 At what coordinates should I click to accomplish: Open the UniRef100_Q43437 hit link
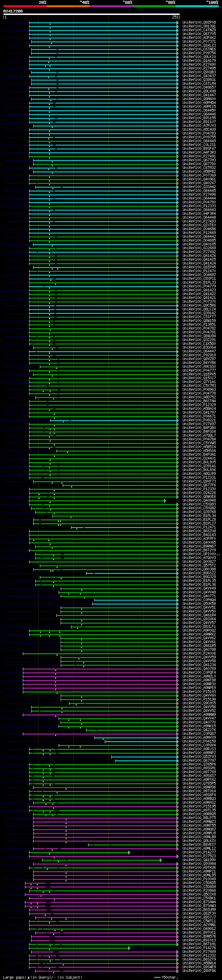[x=199, y=76]
